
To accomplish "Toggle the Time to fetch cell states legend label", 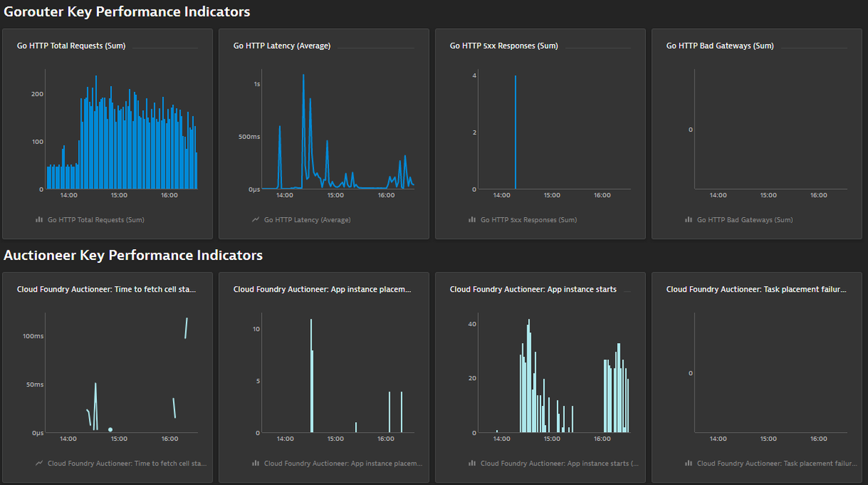I will pos(127,463).
